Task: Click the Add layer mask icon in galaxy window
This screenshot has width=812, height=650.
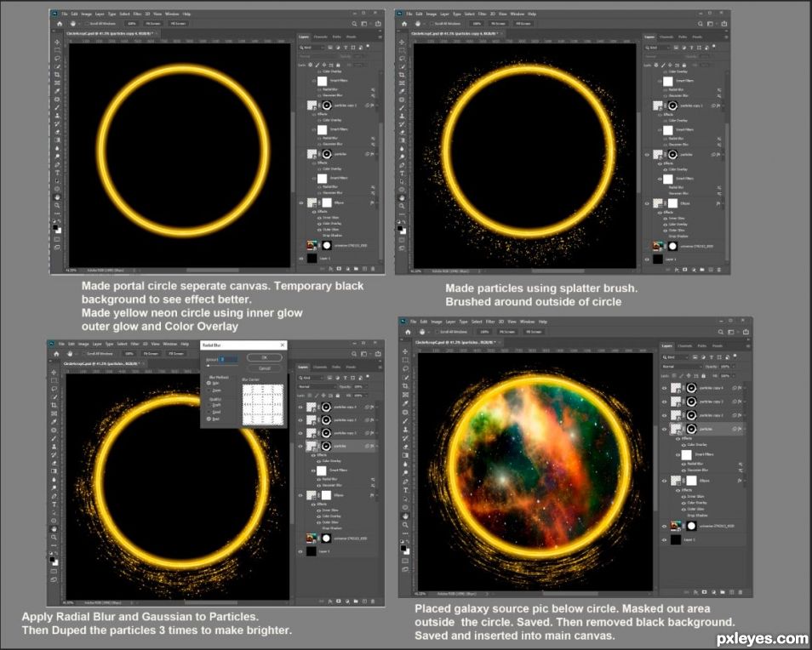Action: 704,592
